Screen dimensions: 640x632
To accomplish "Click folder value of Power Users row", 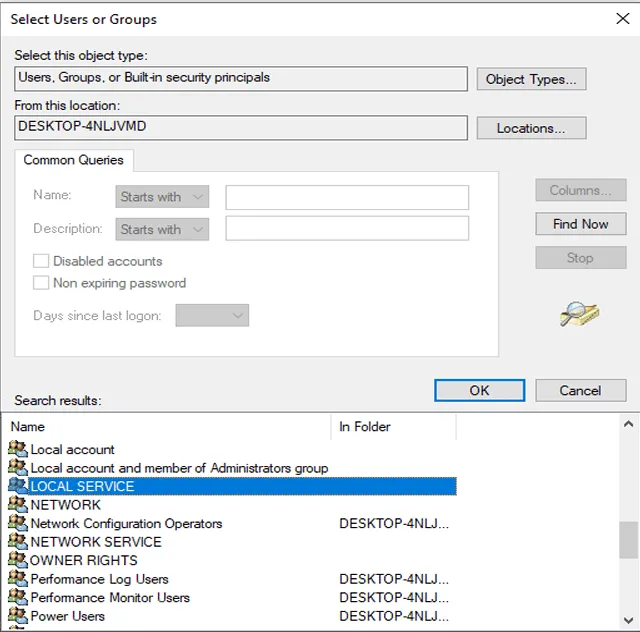I will [394, 616].
